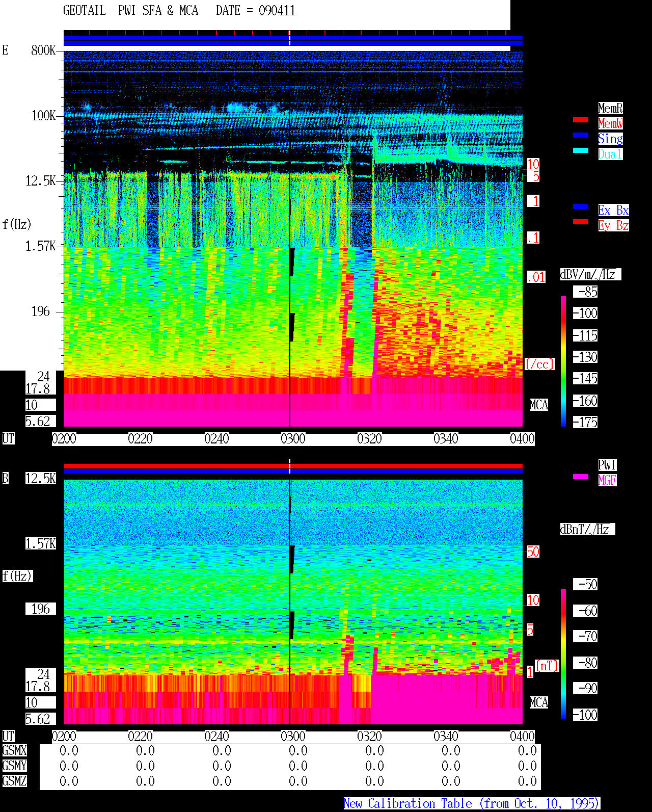Click the dBnT/√Hz vertical color scale bar
652x812 pixels.
pyautogui.click(x=563, y=654)
